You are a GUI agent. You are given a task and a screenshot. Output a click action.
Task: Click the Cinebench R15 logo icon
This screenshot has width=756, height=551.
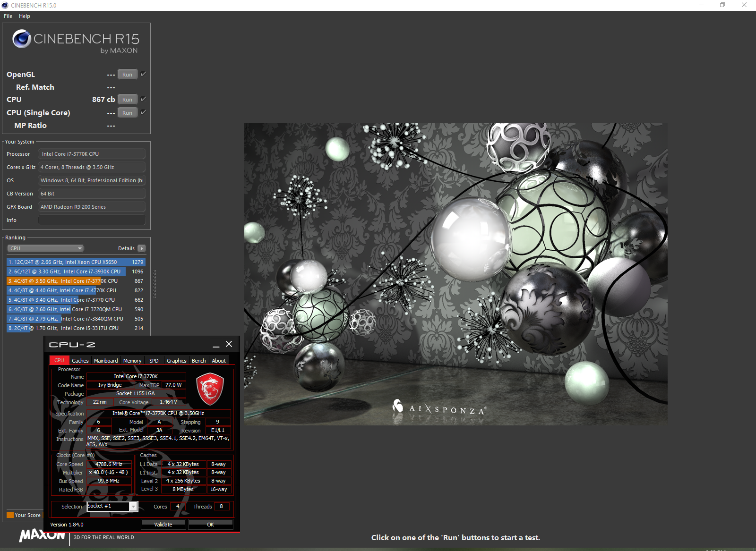22,39
